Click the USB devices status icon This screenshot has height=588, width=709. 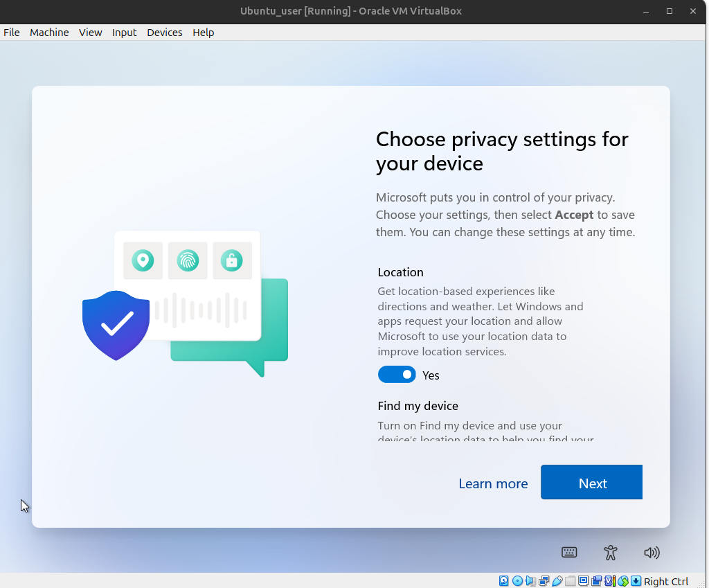[x=557, y=581]
